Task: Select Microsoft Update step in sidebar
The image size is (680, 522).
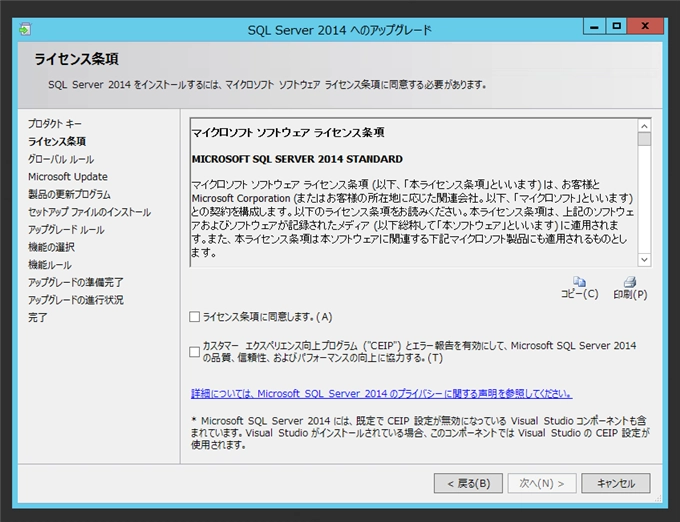Action: point(68,177)
